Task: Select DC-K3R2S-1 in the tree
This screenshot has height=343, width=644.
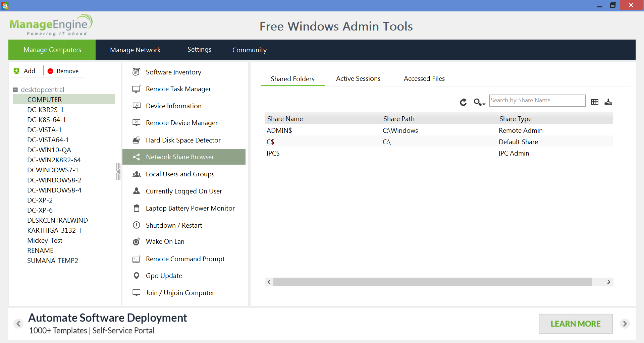Action: 45,110
